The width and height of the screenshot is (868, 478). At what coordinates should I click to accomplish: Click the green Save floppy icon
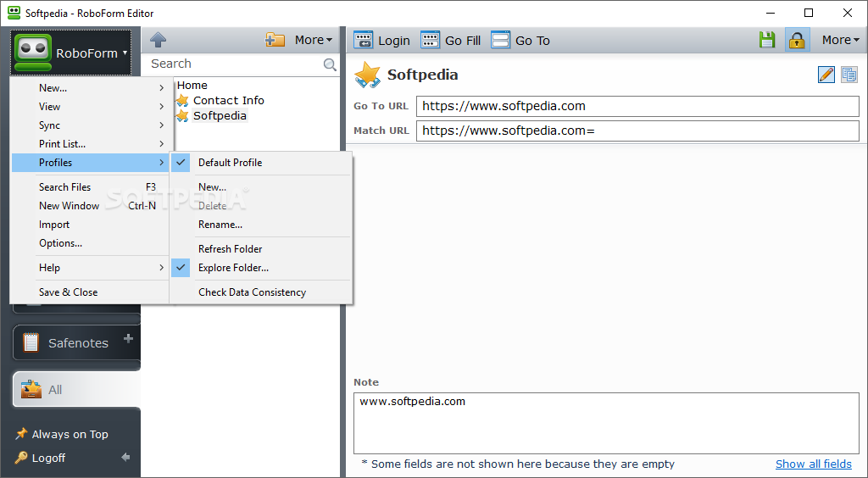point(766,40)
